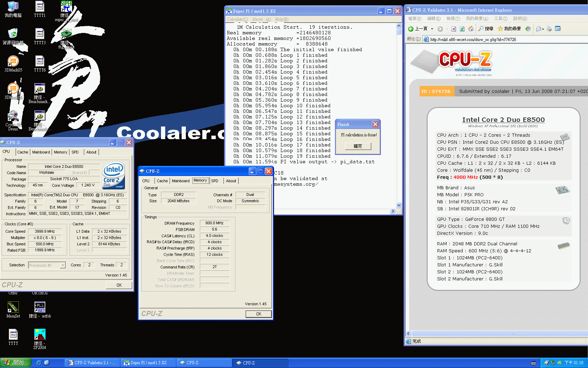Viewport: 588px width, 368px height.
Task: Click OK in the left CPU-Z window
Action: tap(119, 285)
